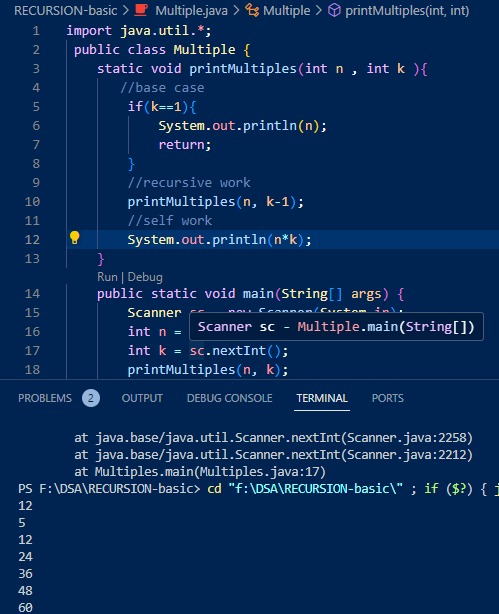499x614 pixels.
Task: Open the Multiple.java breadcrumb item
Action: click(x=191, y=11)
